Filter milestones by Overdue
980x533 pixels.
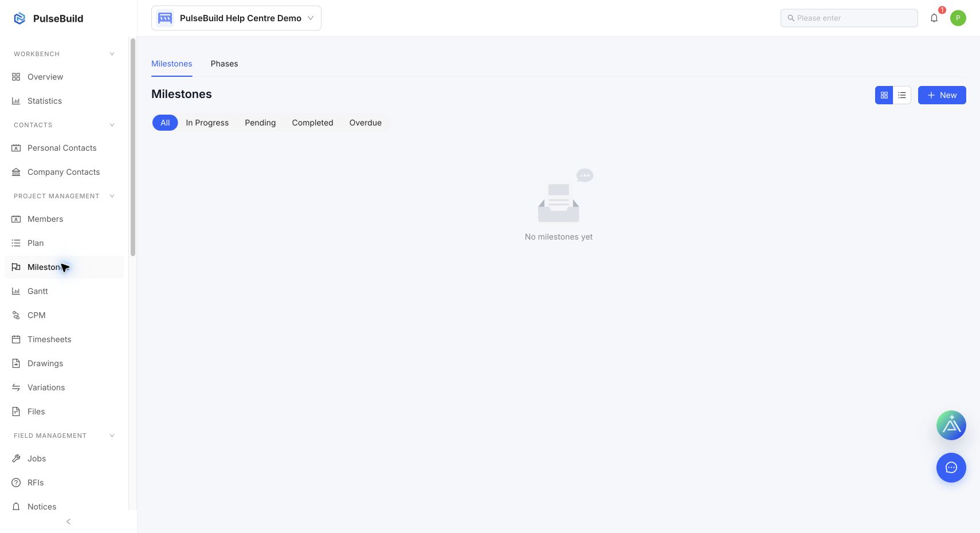pyautogui.click(x=365, y=123)
